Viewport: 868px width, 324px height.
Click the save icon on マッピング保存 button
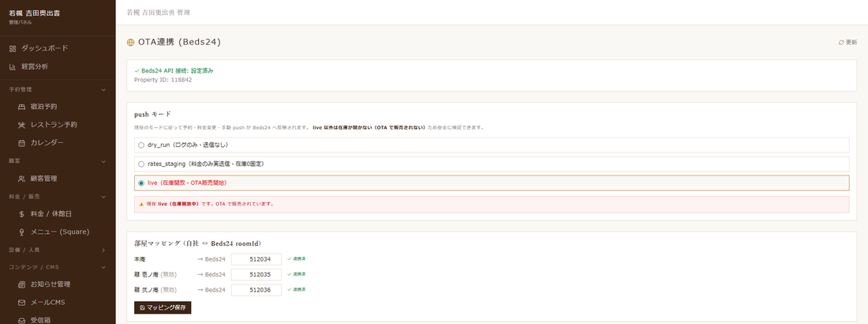[x=142, y=307]
